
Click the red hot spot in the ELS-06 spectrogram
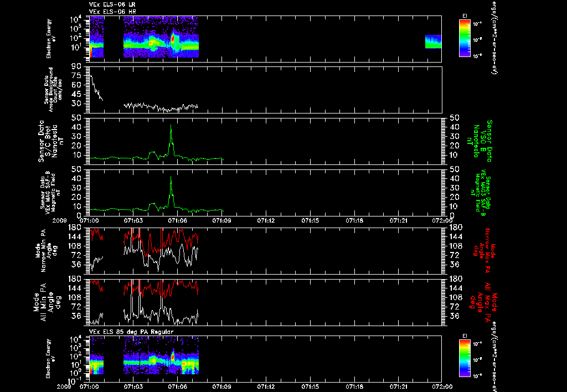click(173, 38)
